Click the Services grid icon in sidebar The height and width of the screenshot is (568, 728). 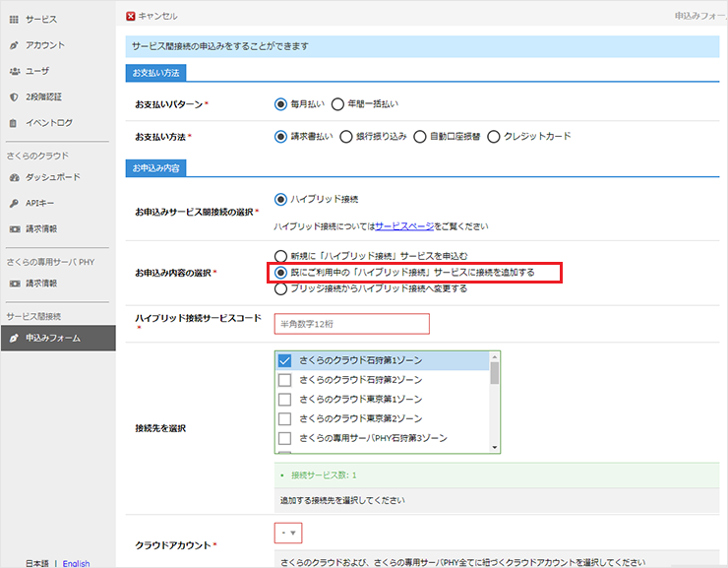point(14,20)
